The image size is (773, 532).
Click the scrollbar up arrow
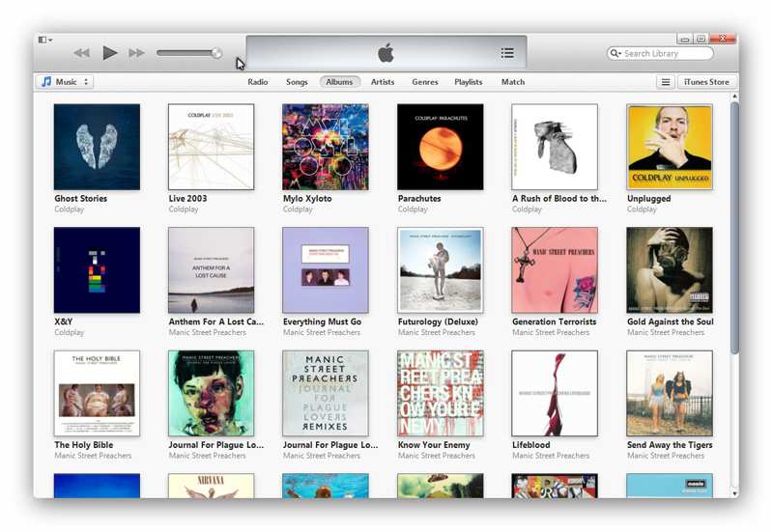coord(735,97)
